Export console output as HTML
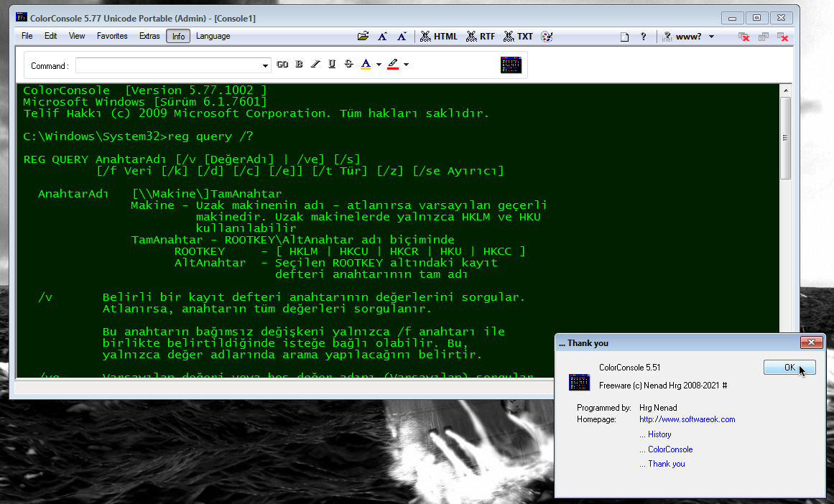Screen dimensions: 834x504 (x=439, y=36)
